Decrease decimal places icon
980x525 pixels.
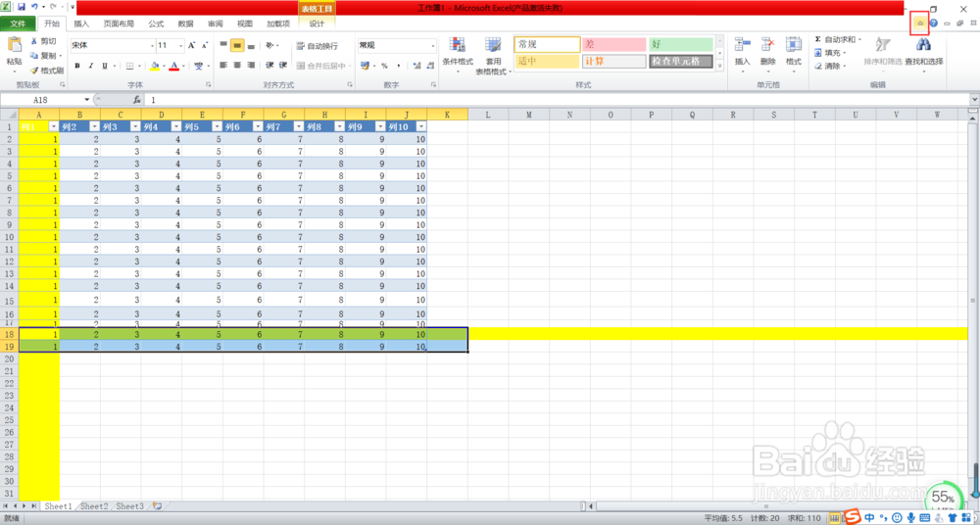[x=430, y=66]
